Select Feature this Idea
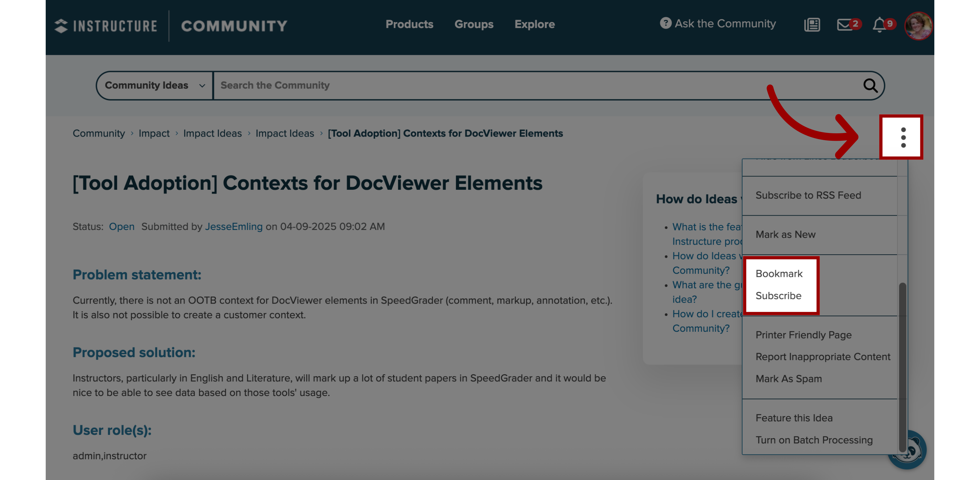 [794, 418]
